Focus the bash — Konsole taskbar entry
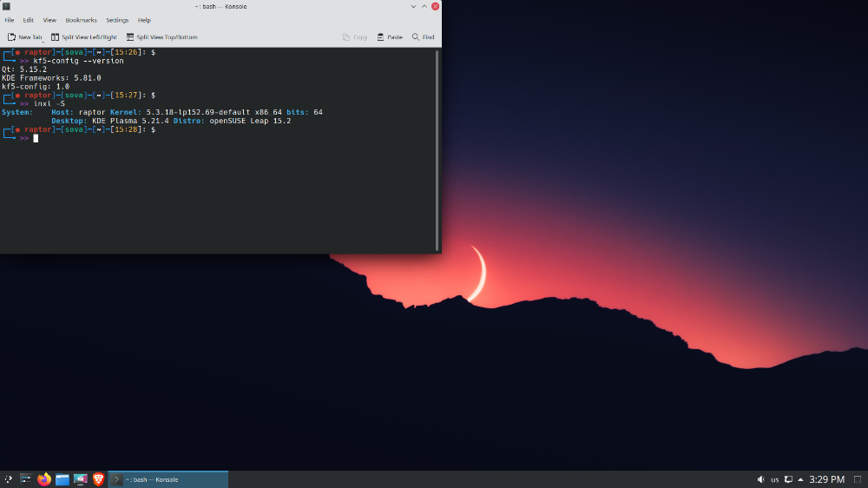 pos(168,479)
